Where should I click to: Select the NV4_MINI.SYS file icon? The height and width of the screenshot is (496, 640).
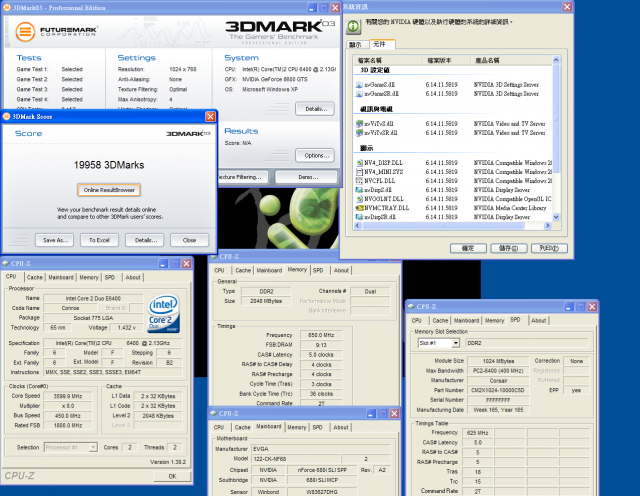[x=359, y=171]
